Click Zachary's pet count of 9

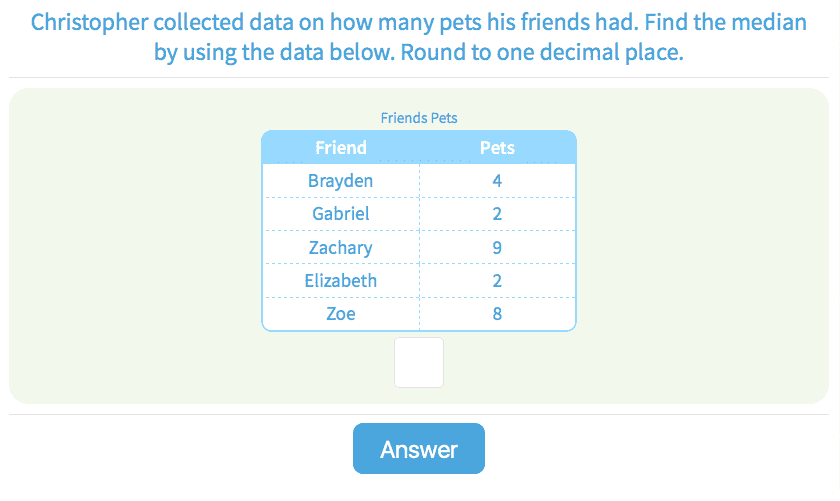497,247
